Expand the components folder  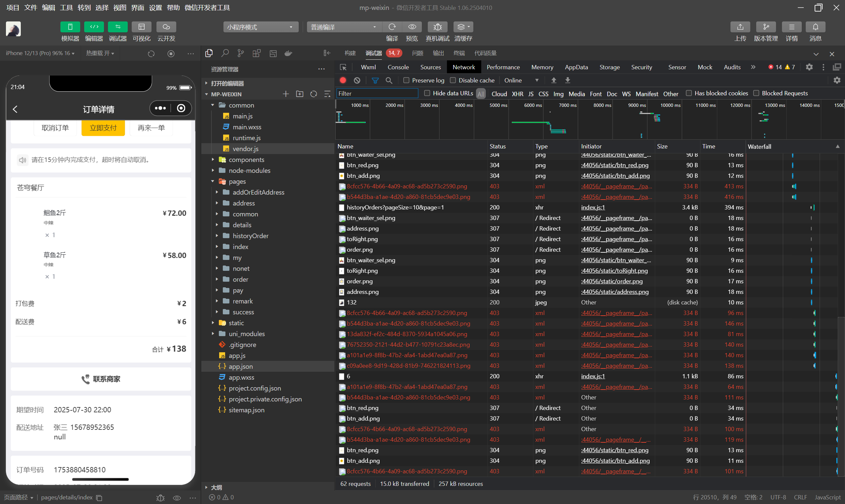[246, 160]
